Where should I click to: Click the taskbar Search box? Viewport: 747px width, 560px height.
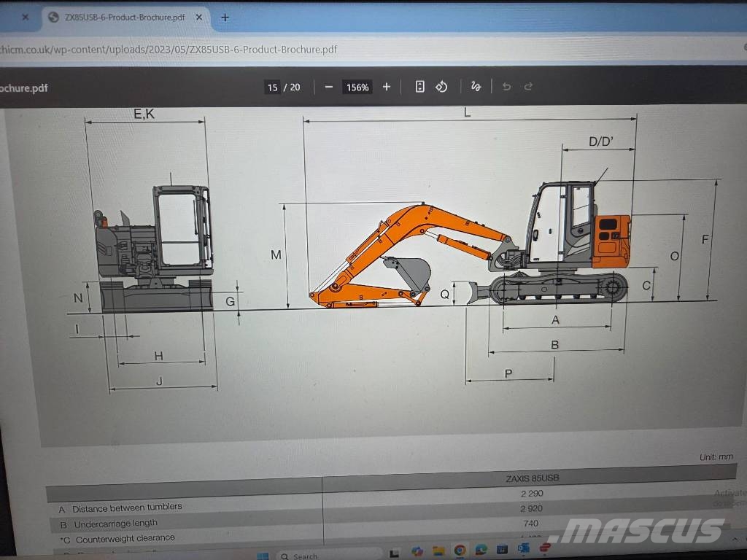[329, 555]
